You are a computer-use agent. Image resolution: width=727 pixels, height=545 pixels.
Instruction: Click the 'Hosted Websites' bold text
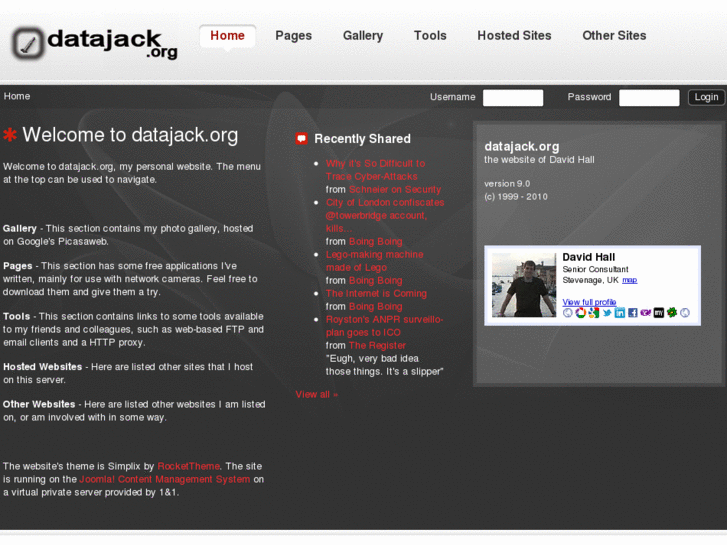click(x=43, y=366)
